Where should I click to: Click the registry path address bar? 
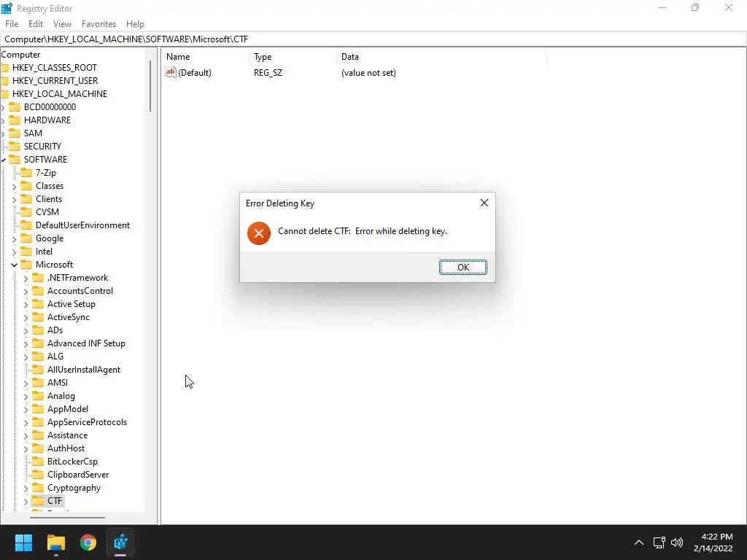[x=373, y=39]
